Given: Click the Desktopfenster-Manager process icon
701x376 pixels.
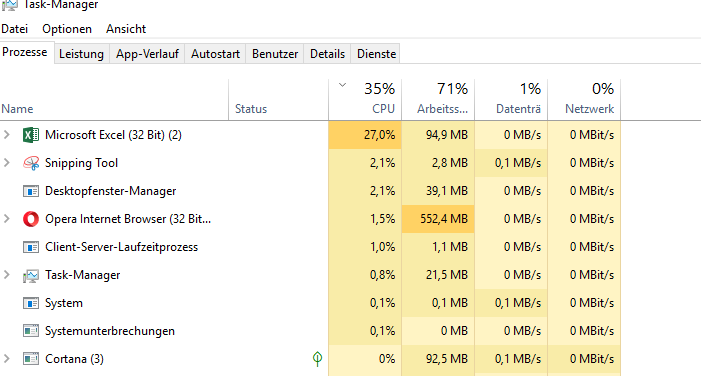Looking at the screenshot, I should [x=31, y=191].
